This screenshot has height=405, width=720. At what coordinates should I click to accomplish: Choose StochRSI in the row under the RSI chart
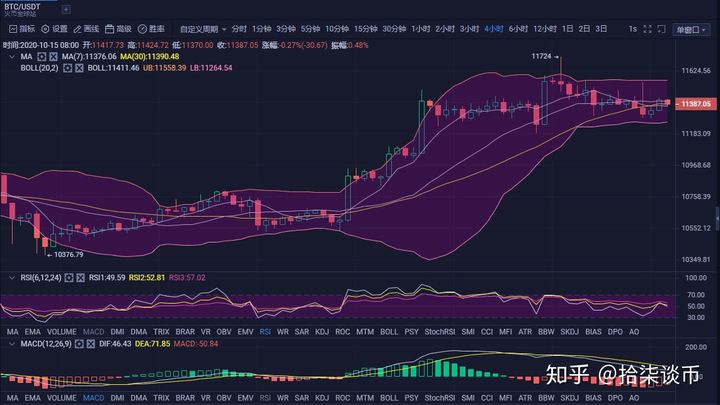pyautogui.click(x=439, y=332)
